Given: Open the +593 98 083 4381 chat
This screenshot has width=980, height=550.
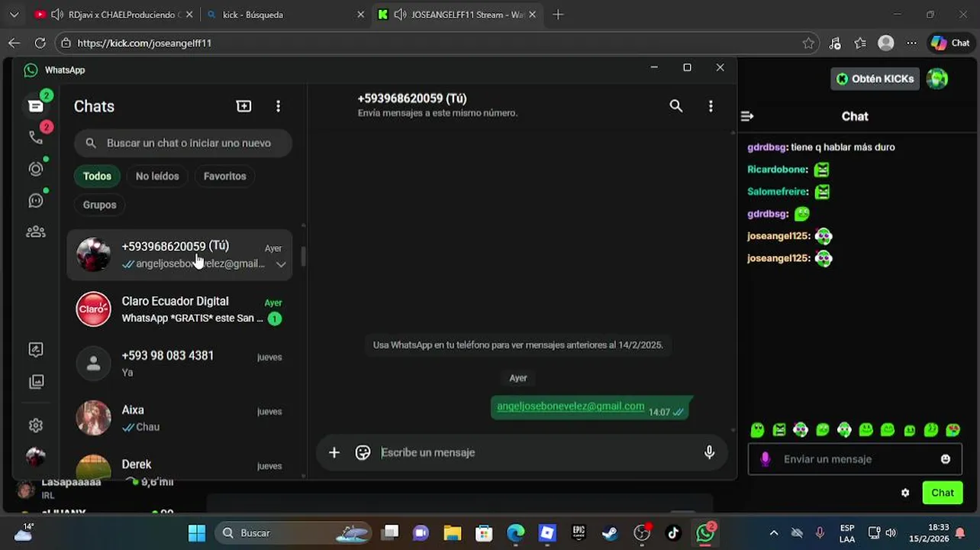Looking at the screenshot, I should tap(180, 364).
